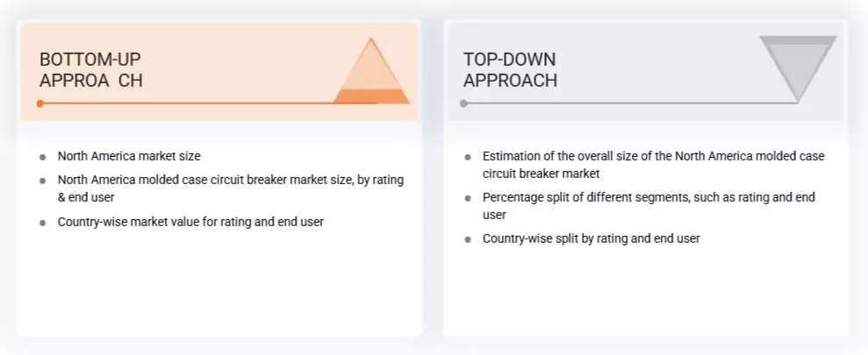Click the "North America market size" text
The image size is (868, 355).
click(129, 156)
